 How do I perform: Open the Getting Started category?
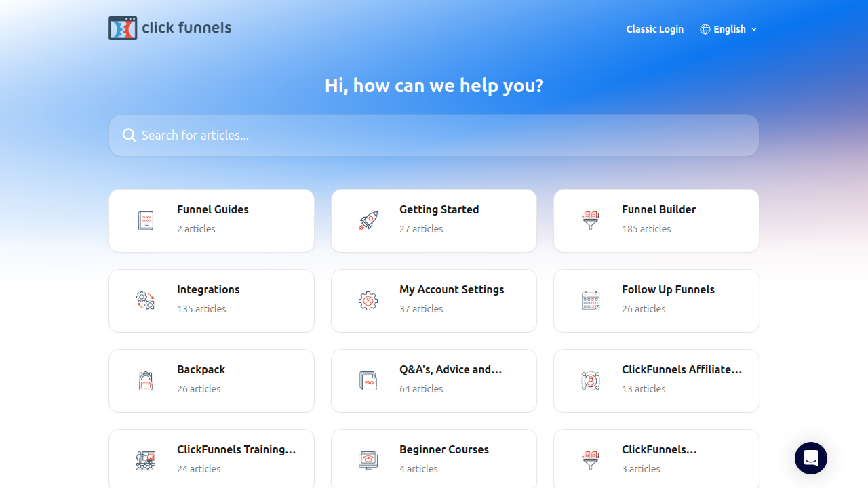tap(434, 221)
